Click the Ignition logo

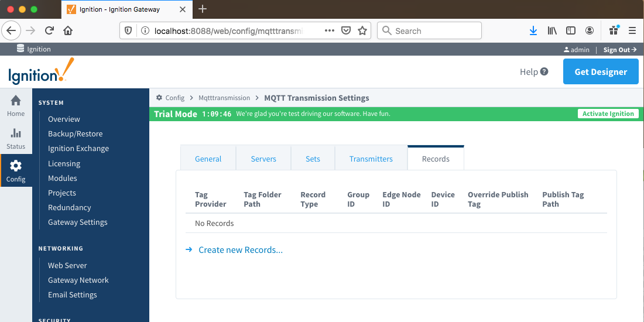pyautogui.click(x=41, y=71)
